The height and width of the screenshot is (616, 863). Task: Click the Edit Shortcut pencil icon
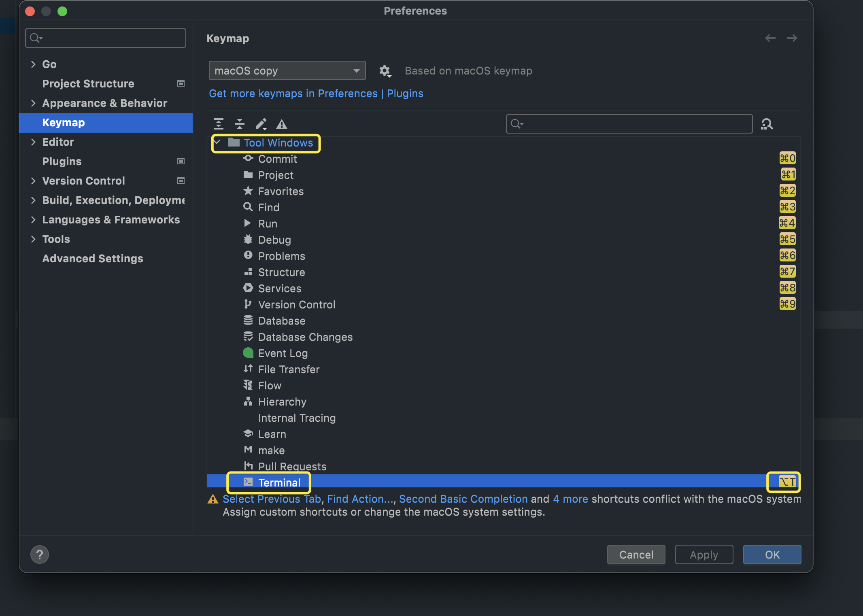[x=261, y=124]
